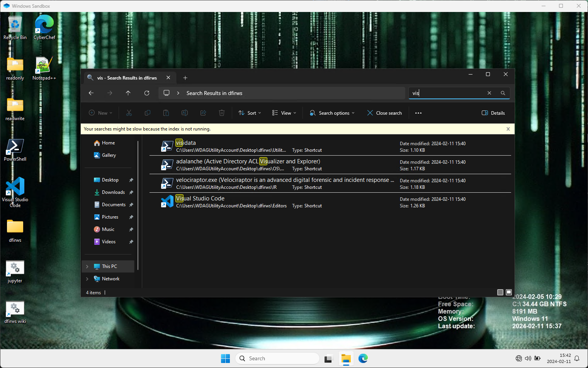588x368 pixels.
Task: Open the readwrite folder on desktop
Action: coord(15,109)
